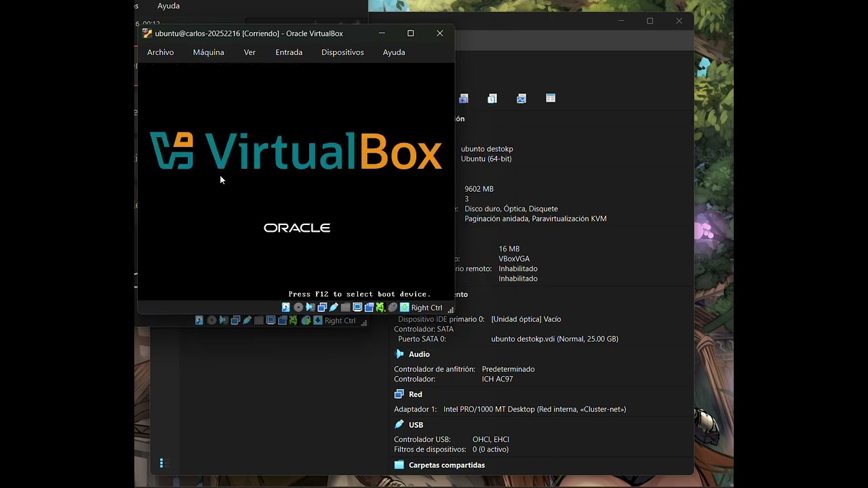Click 'Disco duro, Óptica, Disquete' boot order
This screenshot has width=868, height=488.
coord(511,209)
